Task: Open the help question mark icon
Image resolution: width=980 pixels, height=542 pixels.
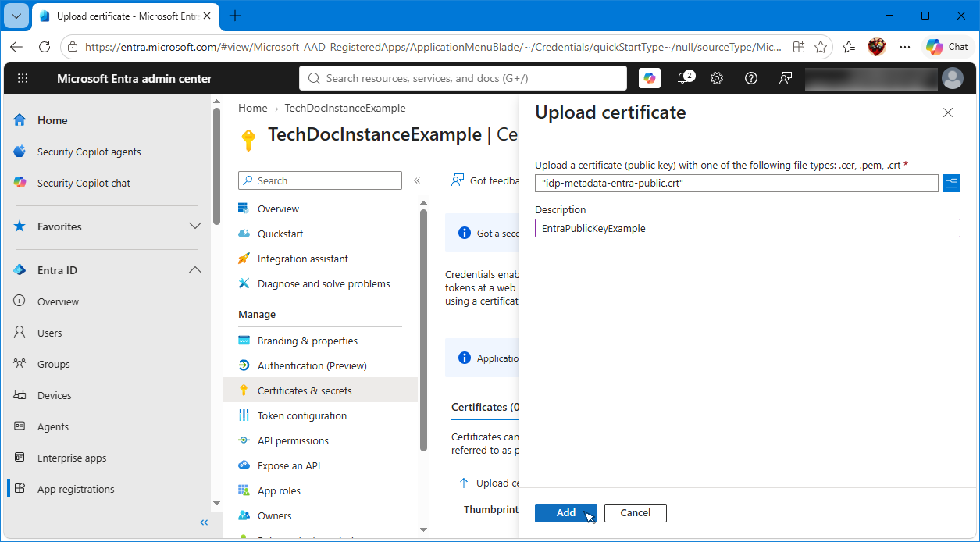Action: pos(751,78)
